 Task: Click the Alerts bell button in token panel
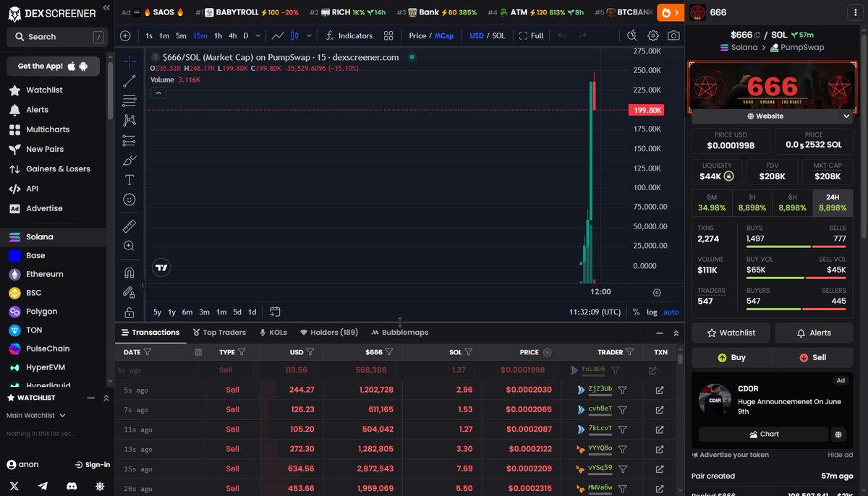click(x=813, y=333)
